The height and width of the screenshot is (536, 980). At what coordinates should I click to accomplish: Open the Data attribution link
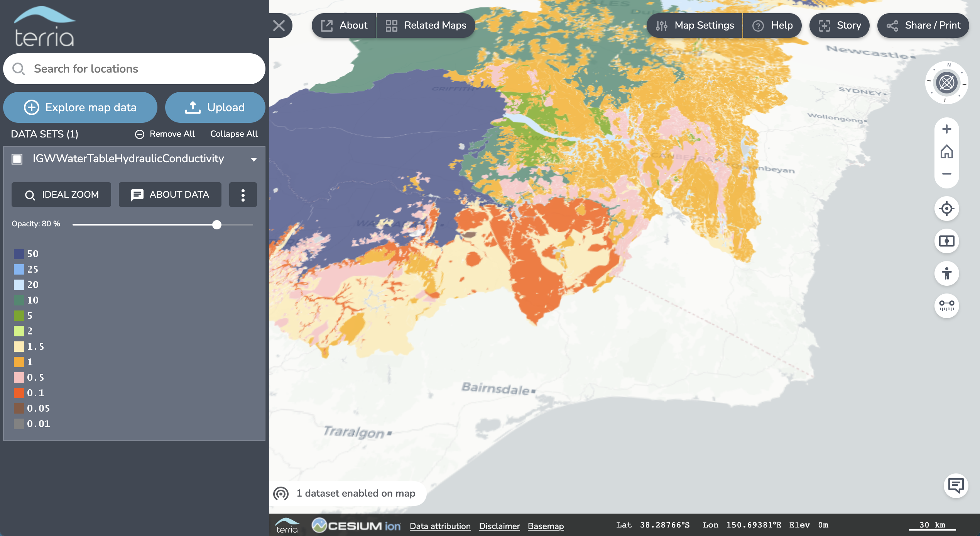coord(440,526)
